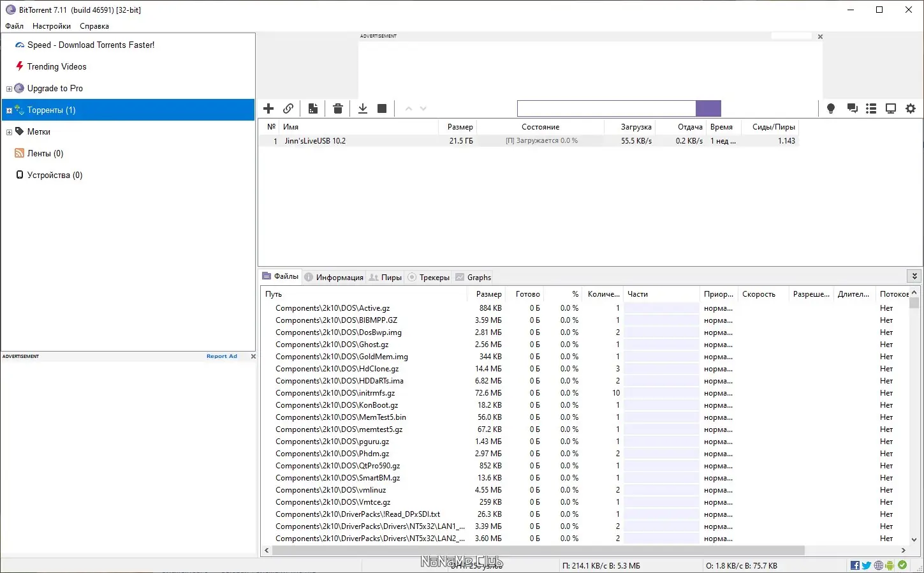The height and width of the screenshot is (573, 924).
Task: Open the chat bubbles icon
Action: (x=852, y=108)
